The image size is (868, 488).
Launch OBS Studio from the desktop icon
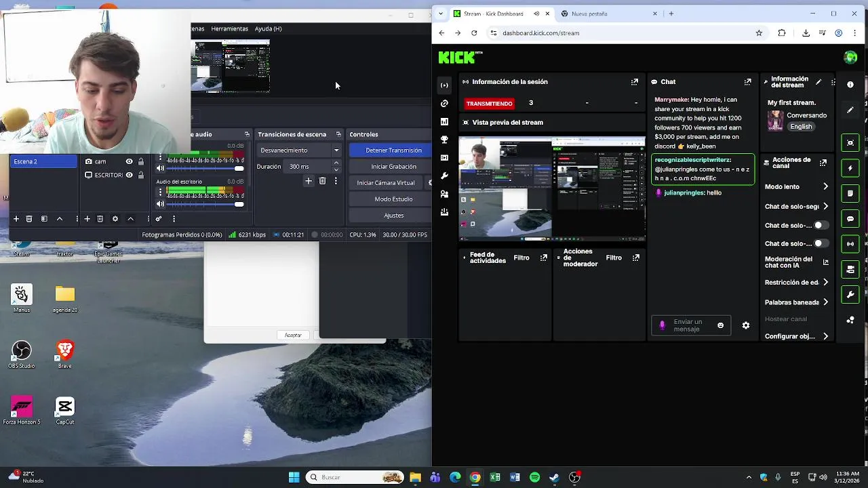click(21, 355)
